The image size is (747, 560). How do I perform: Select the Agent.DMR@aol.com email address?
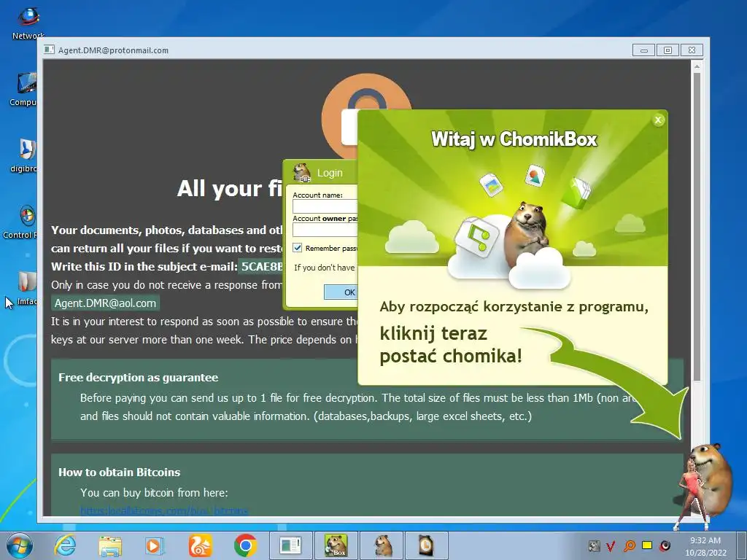105,303
